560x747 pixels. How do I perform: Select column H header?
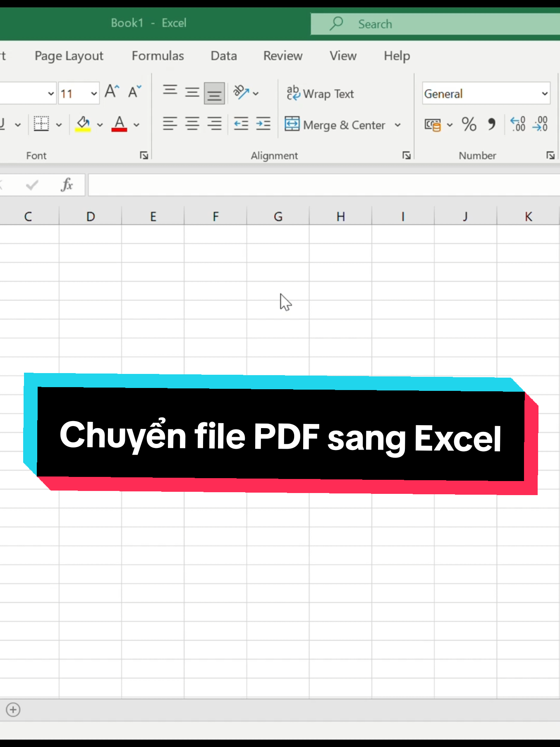tap(340, 216)
